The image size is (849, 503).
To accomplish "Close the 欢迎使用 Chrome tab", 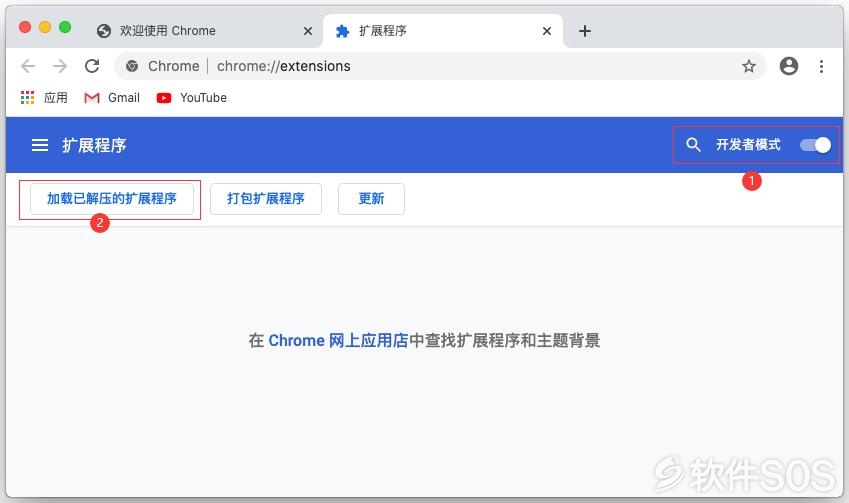I will point(308,31).
